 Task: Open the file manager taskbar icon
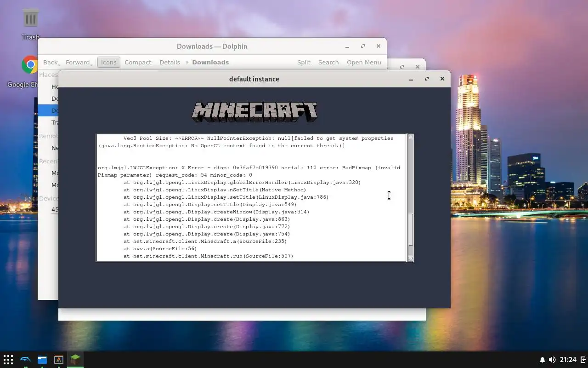42,359
